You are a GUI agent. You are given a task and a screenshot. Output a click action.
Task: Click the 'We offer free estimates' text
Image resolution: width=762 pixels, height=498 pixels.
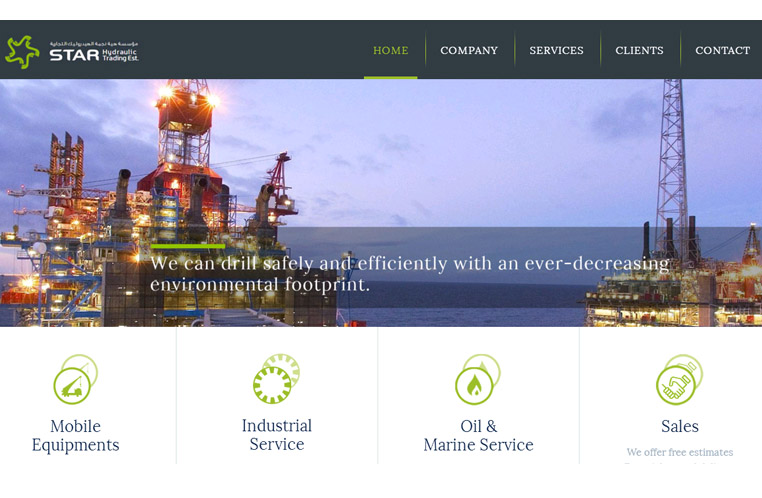pyautogui.click(x=679, y=452)
